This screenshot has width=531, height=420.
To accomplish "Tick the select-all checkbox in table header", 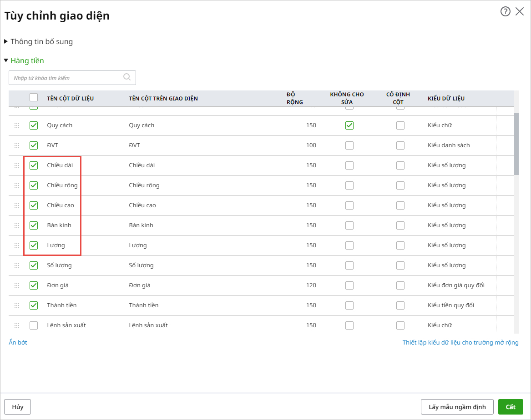I will point(34,97).
